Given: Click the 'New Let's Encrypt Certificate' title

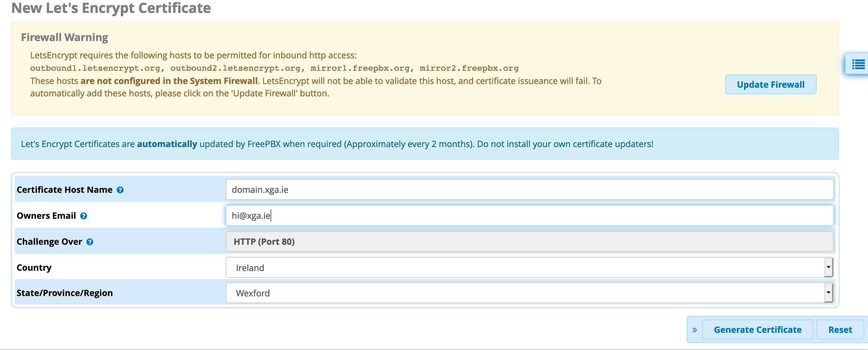Looking at the screenshot, I should [x=111, y=8].
